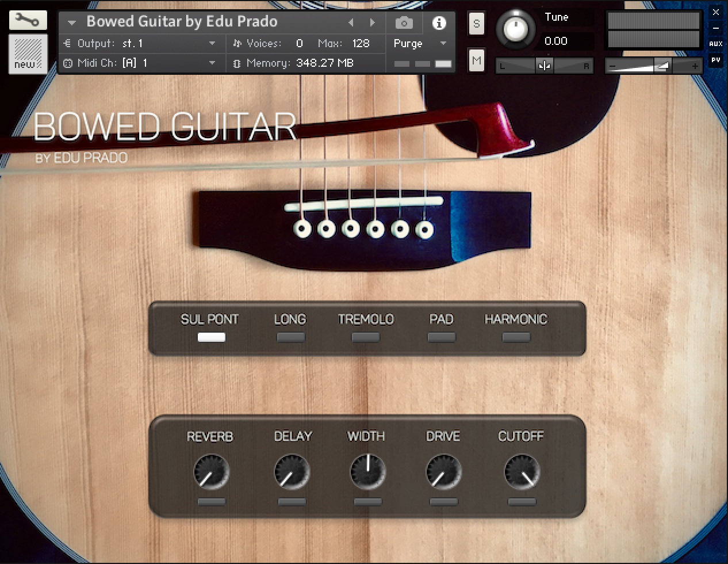Open instrument info via the i icon
This screenshot has width=728, height=564.
coord(440,22)
